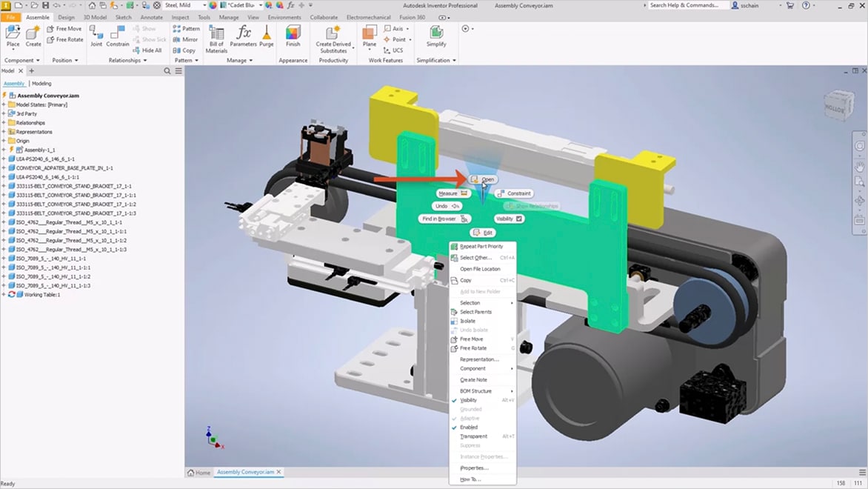Click the appearance color wheel swatch
868x489 pixels.
[x=213, y=5]
